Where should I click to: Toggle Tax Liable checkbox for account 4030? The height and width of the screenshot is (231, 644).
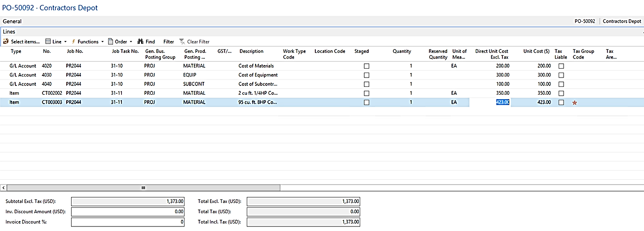561,75
